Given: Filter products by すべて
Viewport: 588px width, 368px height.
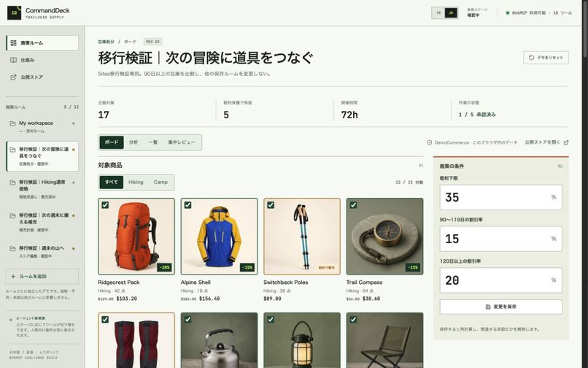Looking at the screenshot, I should [x=112, y=182].
